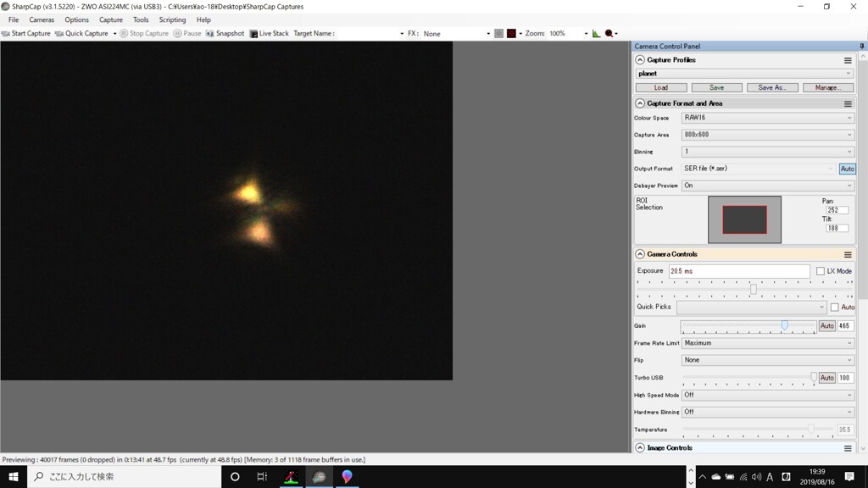
Task: Click the Exposure slider handle
Action: click(754, 290)
